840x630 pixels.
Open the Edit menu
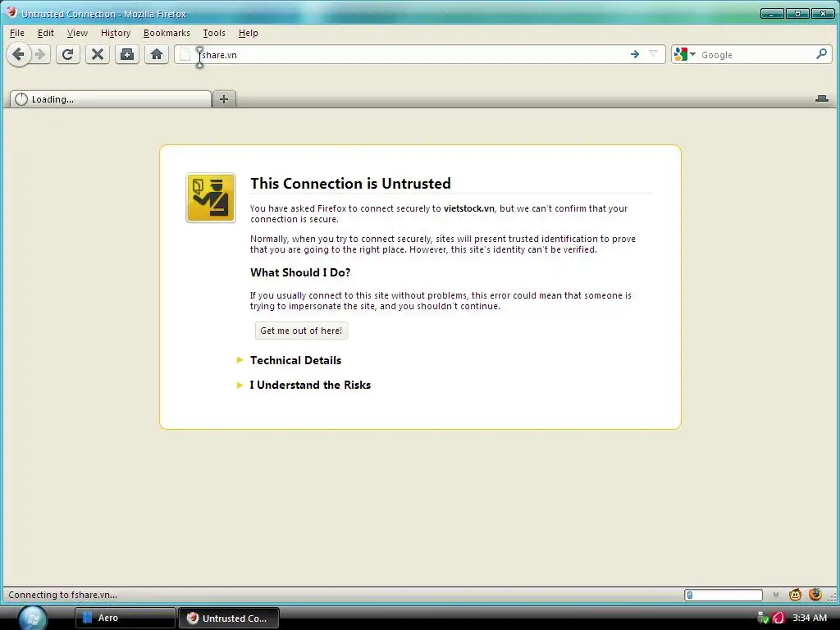point(46,33)
